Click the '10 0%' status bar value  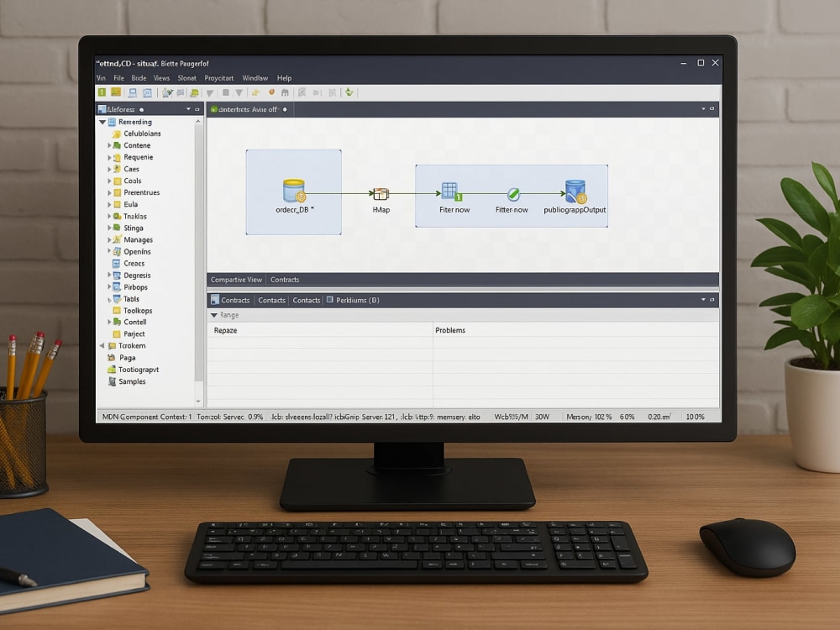695,417
